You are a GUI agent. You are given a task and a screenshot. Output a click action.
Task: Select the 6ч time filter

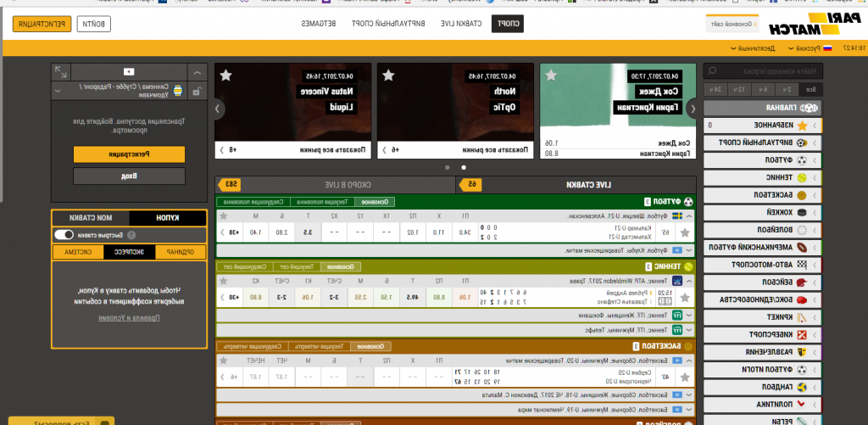pos(763,90)
